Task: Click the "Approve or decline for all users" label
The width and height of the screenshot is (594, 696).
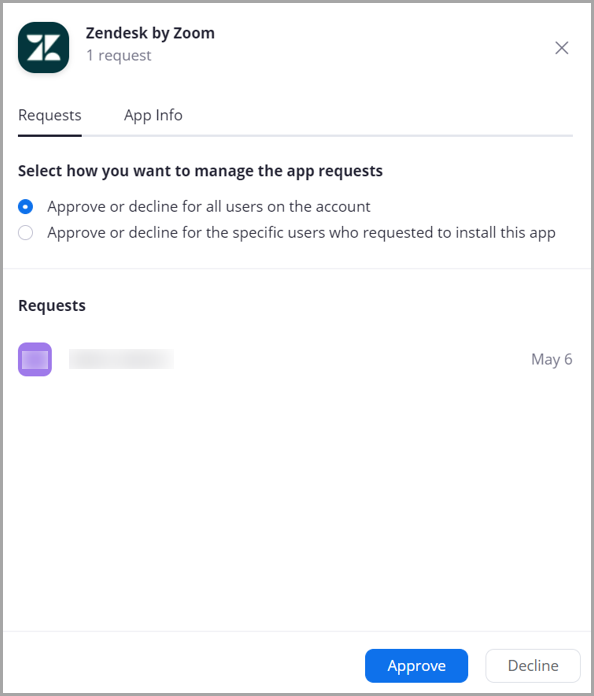Action: point(209,206)
